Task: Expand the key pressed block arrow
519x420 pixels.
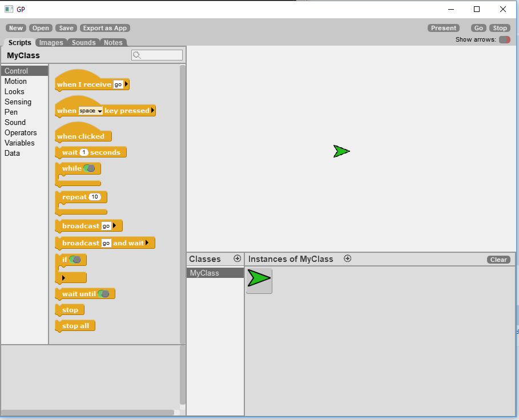Action: tap(152, 110)
